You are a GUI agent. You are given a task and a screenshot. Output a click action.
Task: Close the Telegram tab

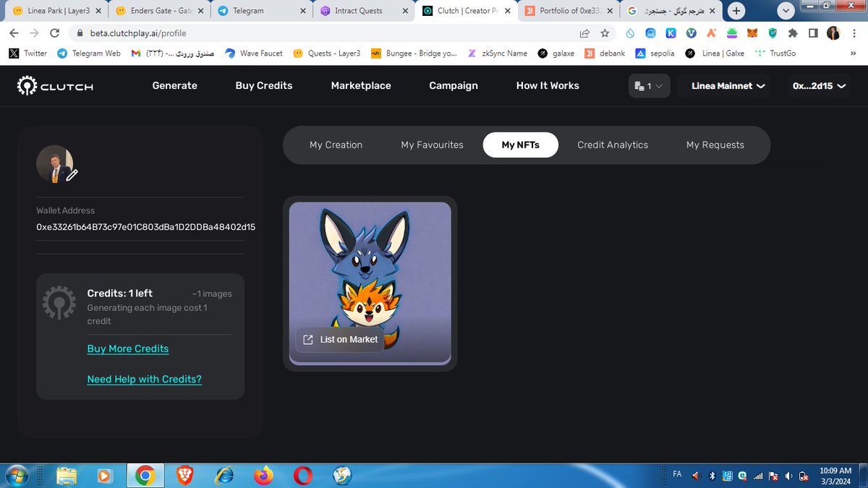point(305,12)
